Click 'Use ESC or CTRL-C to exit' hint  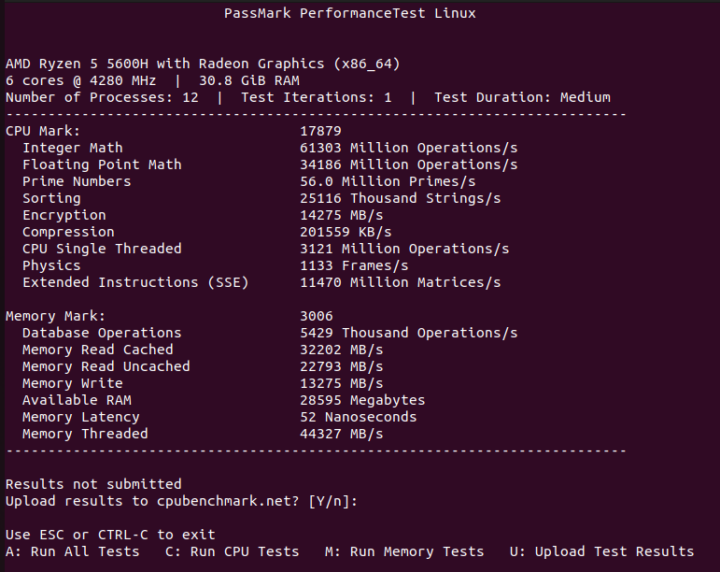pyautogui.click(x=110, y=535)
